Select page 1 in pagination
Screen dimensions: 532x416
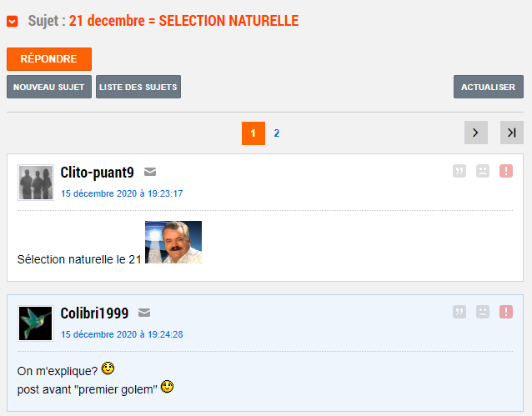point(253,133)
